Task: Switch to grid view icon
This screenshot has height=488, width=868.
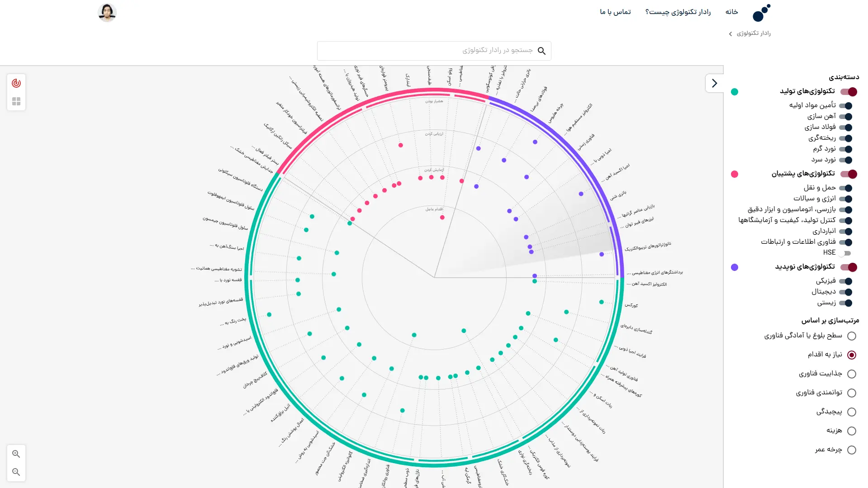Action: pyautogui.click(x=16, y=101)
